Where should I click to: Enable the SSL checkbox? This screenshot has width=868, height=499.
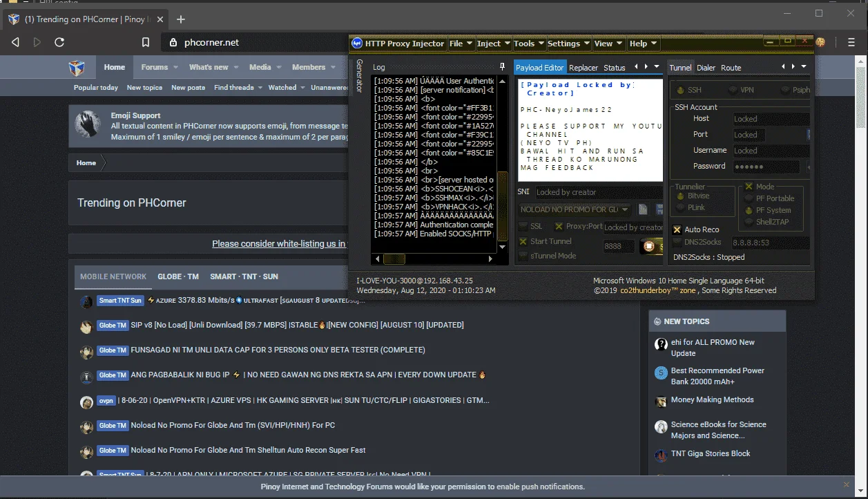(523, 227)
